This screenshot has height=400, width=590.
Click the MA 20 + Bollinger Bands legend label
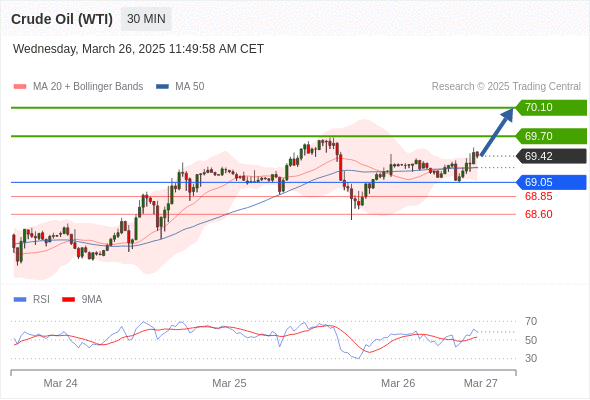pos(88,87)
